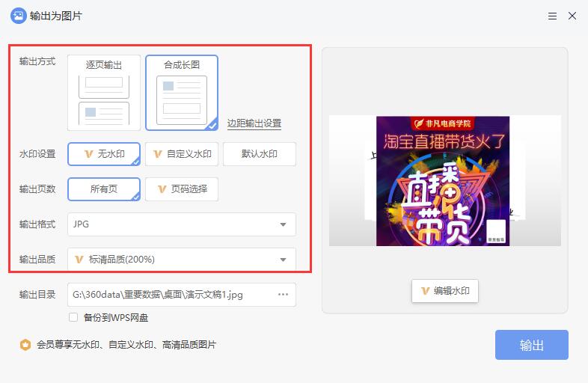Browse output directory with the ellipsis button

283,295
